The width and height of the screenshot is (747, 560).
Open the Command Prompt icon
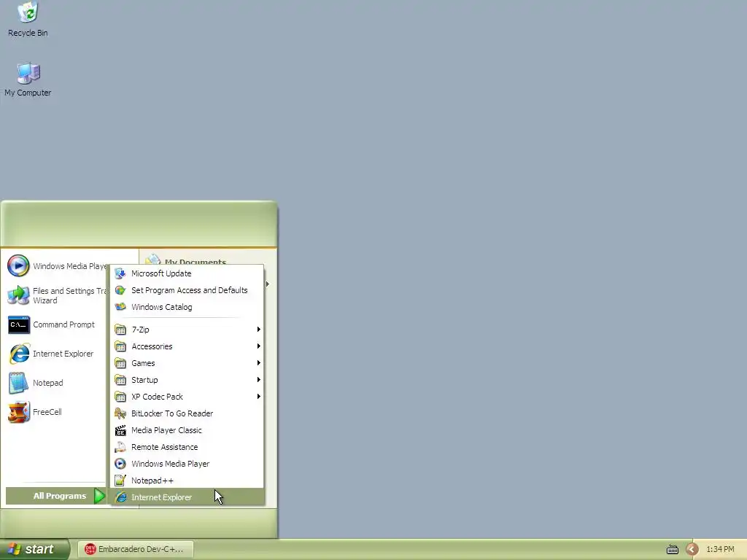tap(18, 324)
